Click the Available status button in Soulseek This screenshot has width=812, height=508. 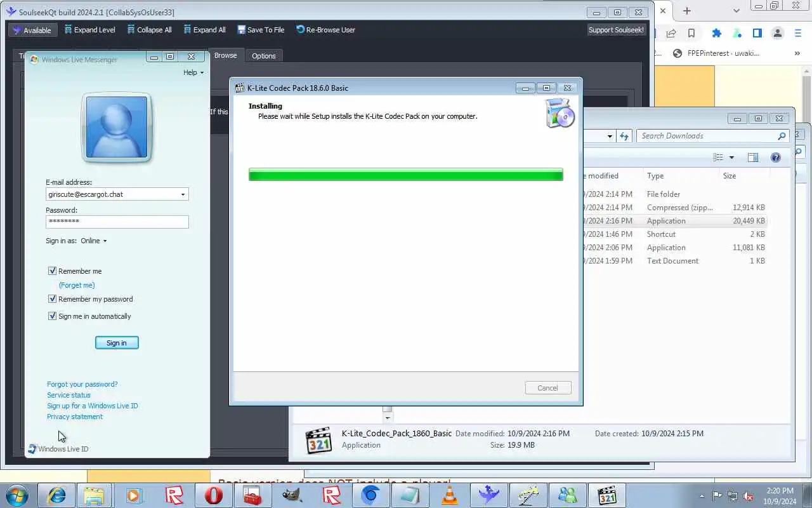coord(32,30)
